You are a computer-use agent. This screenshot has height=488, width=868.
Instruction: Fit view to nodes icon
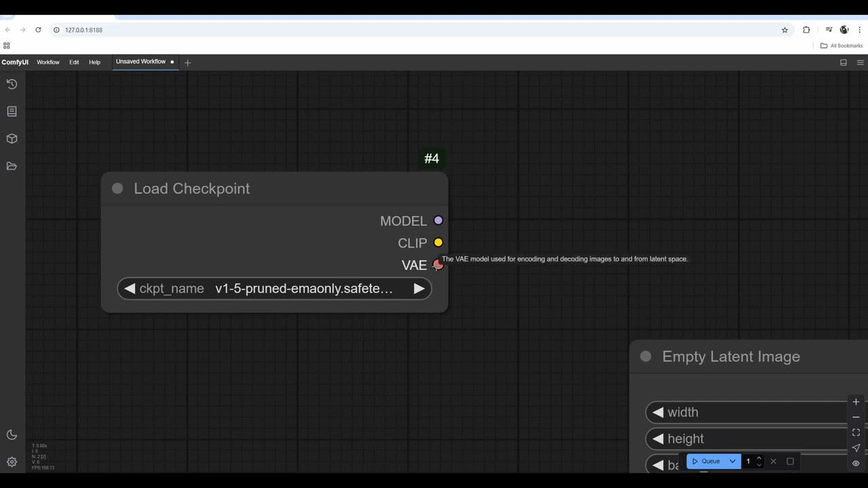pyautogui.click(x=856, y=432)
